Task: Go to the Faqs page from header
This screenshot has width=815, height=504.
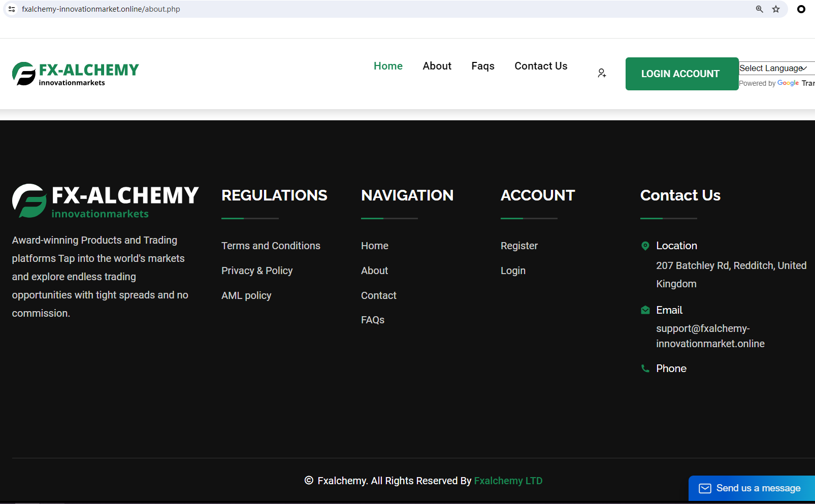Action: pos(482,66)
